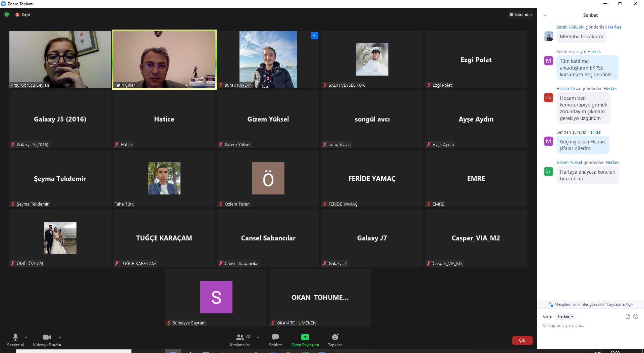Open the emoji picker in chat
Image resolution: width=644 pixels, height=353 pixels.
coord(635,316)
